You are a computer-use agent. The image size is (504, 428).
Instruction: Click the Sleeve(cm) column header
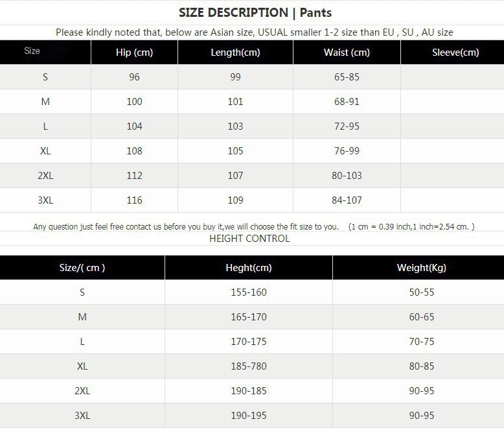coord(455,53)
